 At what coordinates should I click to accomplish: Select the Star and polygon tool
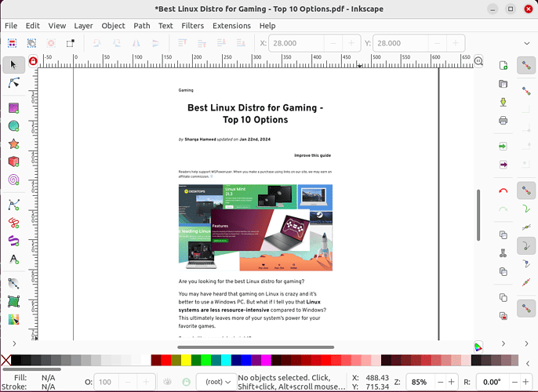(13, 143)
